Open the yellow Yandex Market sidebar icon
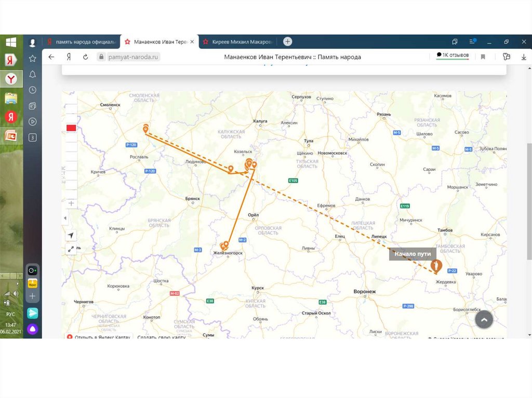Screen dimensions: 532x398 pyautogui.click(x=33, y=283)
